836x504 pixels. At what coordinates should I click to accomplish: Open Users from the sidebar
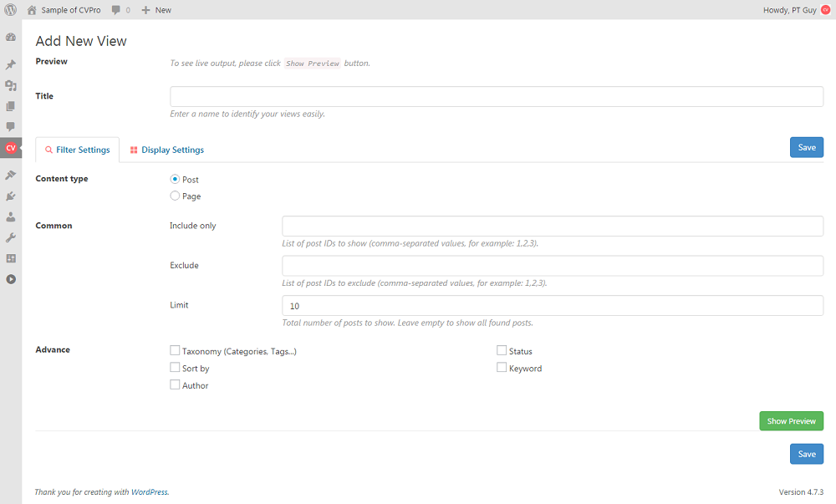click(11, 216)
